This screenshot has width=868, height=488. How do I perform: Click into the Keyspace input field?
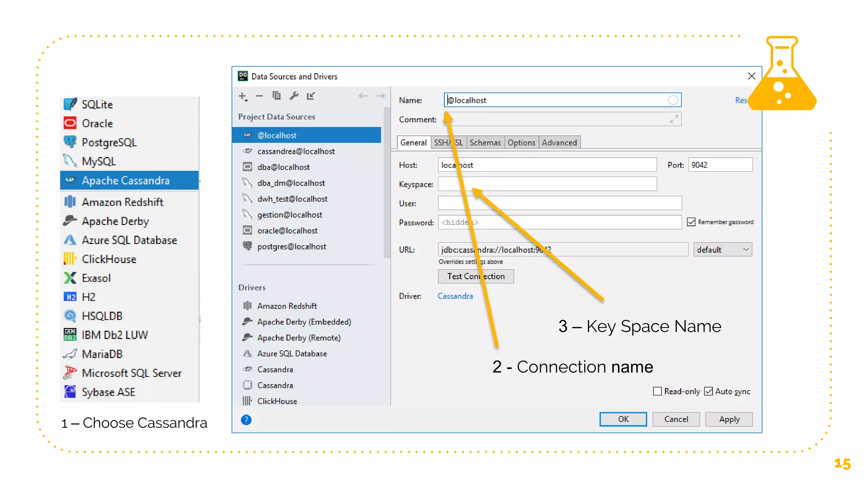547,184
